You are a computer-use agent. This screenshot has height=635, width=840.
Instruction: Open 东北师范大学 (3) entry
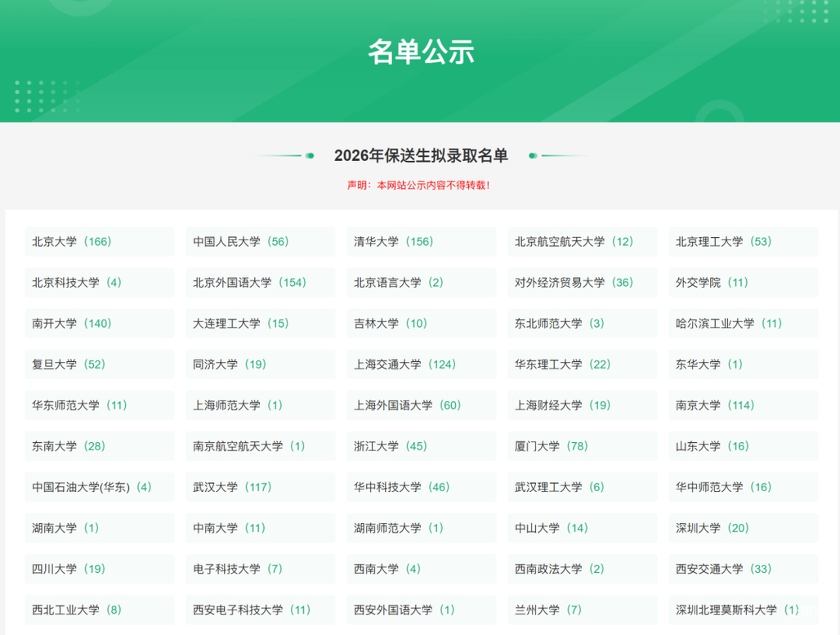(583, 323)
